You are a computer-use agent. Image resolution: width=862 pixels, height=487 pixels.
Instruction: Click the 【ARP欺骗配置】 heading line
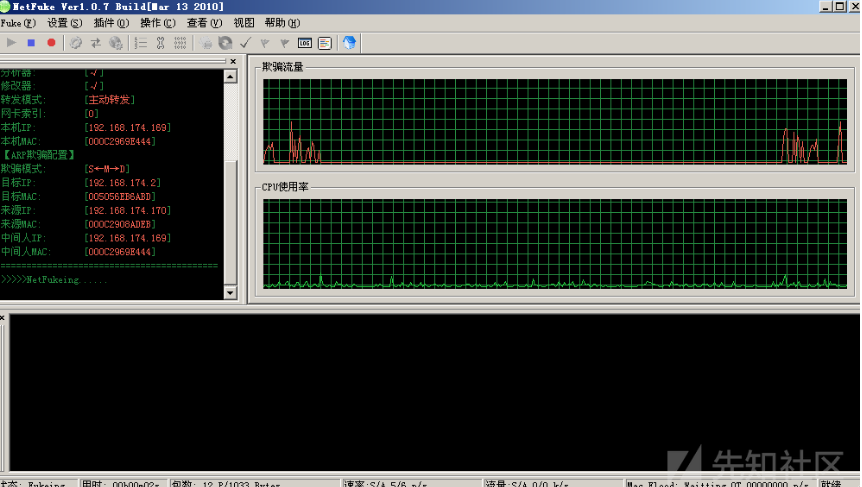point(38,155)
